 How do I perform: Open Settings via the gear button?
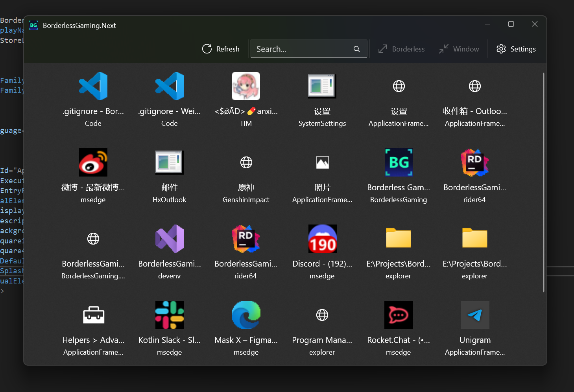tap(516, 49)
